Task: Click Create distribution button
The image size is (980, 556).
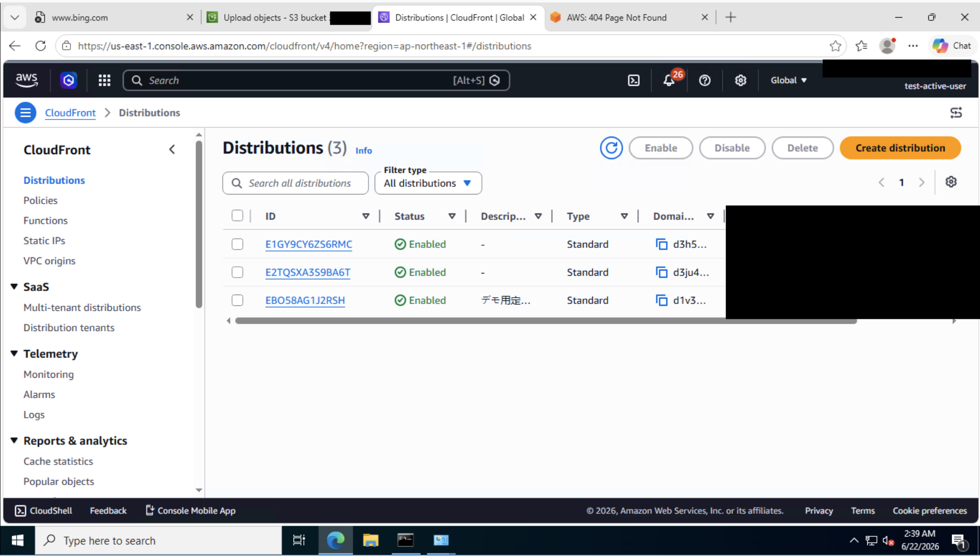Action: (x=900, y=148)
